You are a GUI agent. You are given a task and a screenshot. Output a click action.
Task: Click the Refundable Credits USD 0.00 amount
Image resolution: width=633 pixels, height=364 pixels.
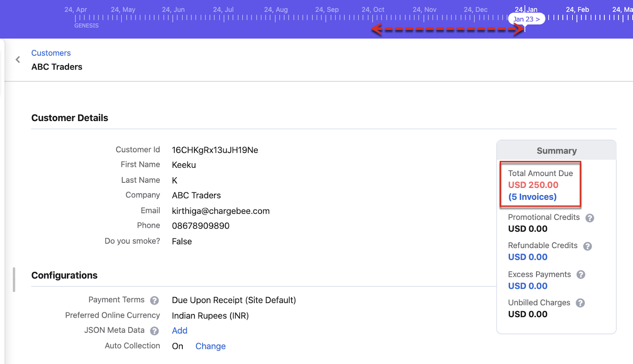point(528,257)
